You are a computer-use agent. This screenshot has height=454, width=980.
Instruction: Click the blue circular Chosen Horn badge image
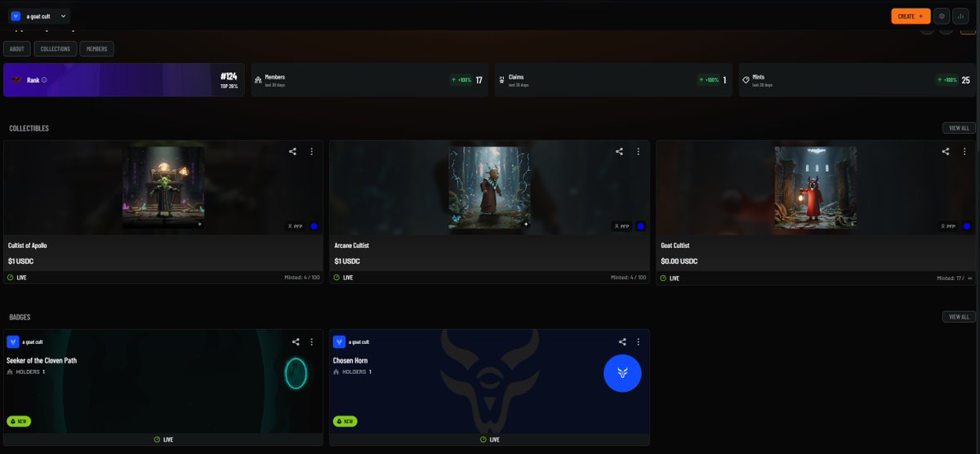[622, 373]
